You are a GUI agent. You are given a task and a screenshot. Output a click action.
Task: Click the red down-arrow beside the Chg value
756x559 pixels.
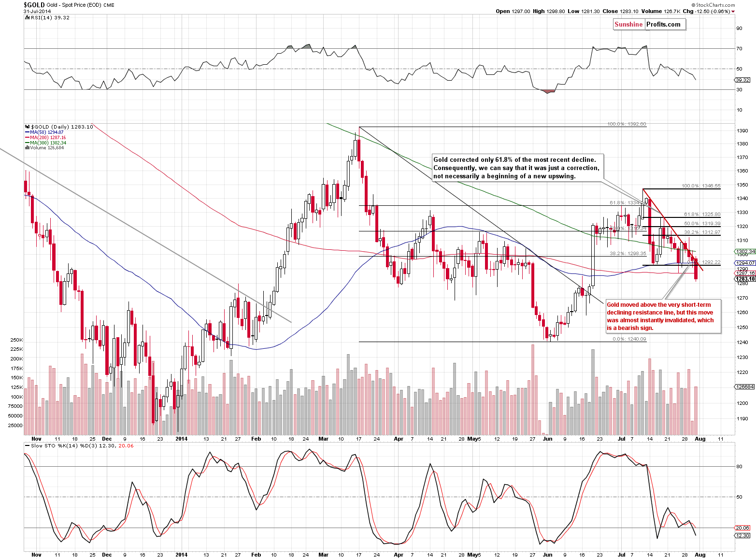click(733, 12)
